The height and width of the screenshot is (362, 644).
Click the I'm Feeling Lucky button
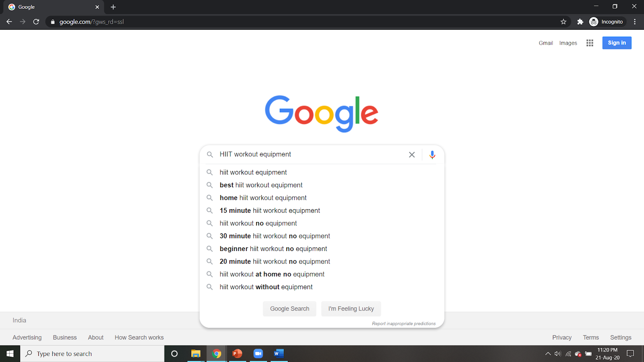(351, 309)
